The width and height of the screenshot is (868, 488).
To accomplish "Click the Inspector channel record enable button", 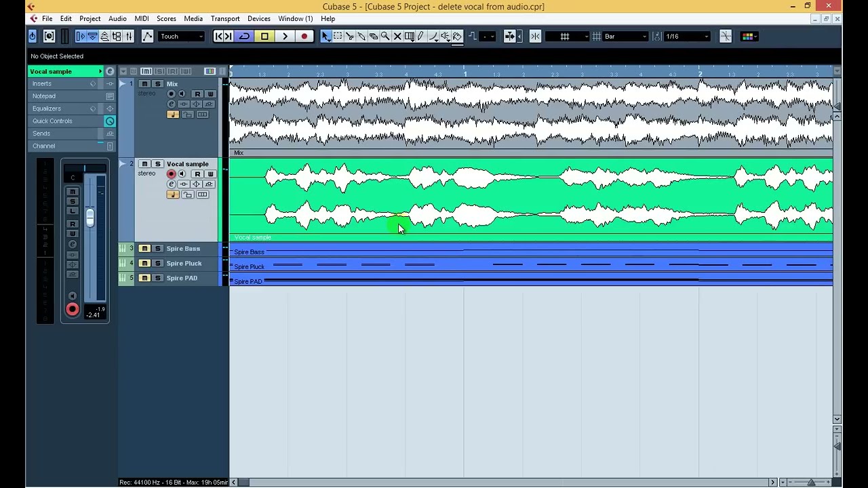I will pos(73,310).
